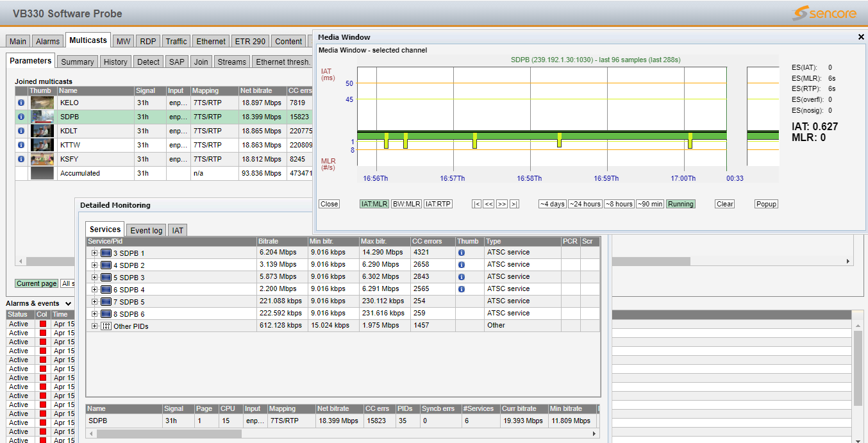
Task: Open info icon for KDLT multicast
Action: click(x=21, y=131)
